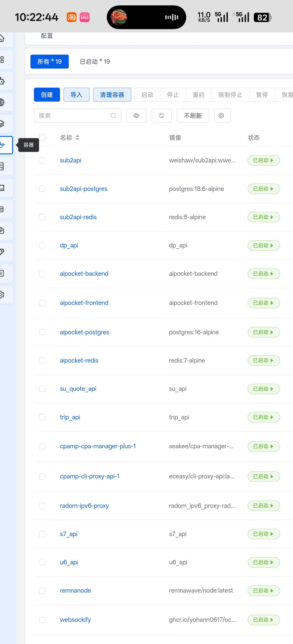Screen dimensions: 293x644
Task: Click the 创建 button
Action: (47, 95)
